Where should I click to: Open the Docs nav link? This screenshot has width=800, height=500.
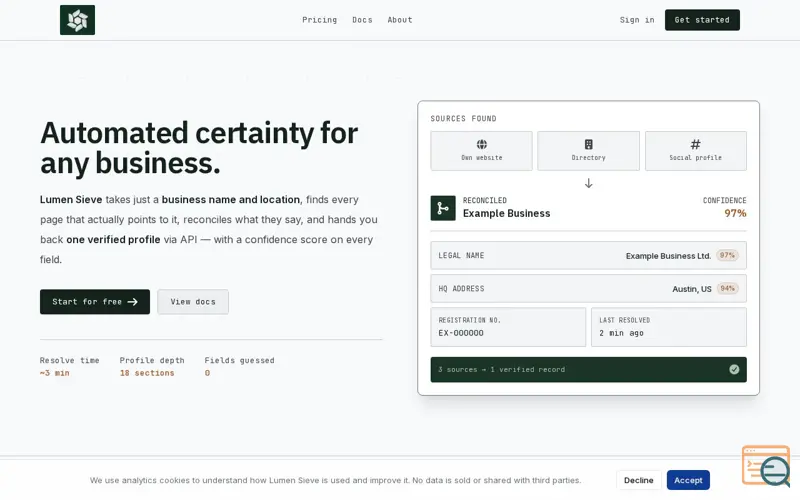tap(362, 20)
